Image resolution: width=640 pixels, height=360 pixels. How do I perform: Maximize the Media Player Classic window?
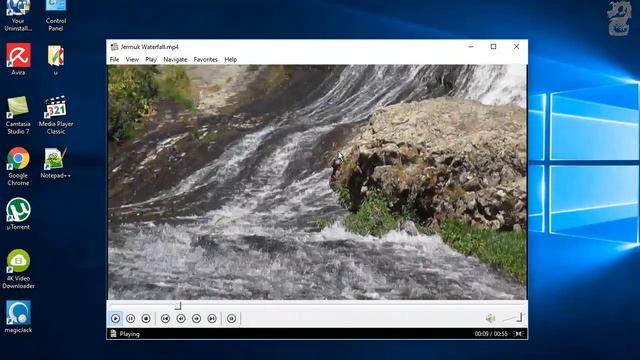(x=493, y=47)
